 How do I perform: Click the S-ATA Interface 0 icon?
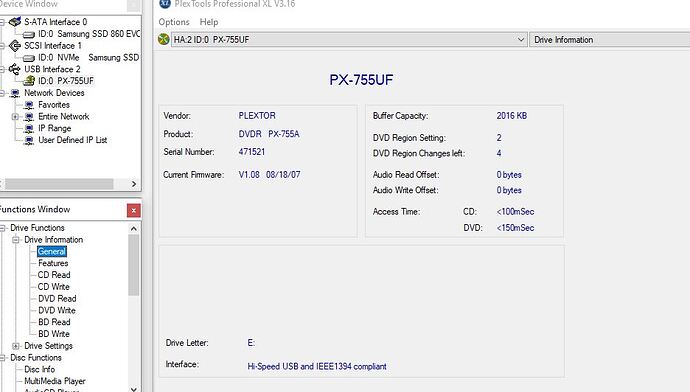(15, 22)
